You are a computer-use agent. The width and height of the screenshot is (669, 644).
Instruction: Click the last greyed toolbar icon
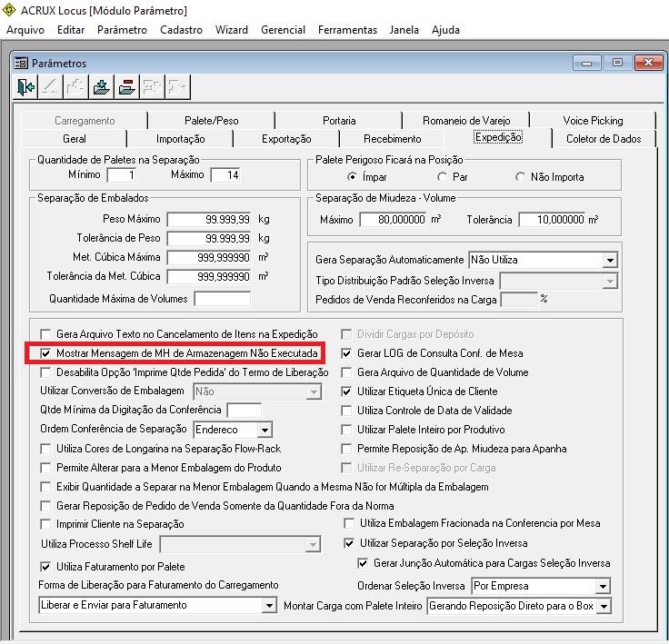(177, 87)
